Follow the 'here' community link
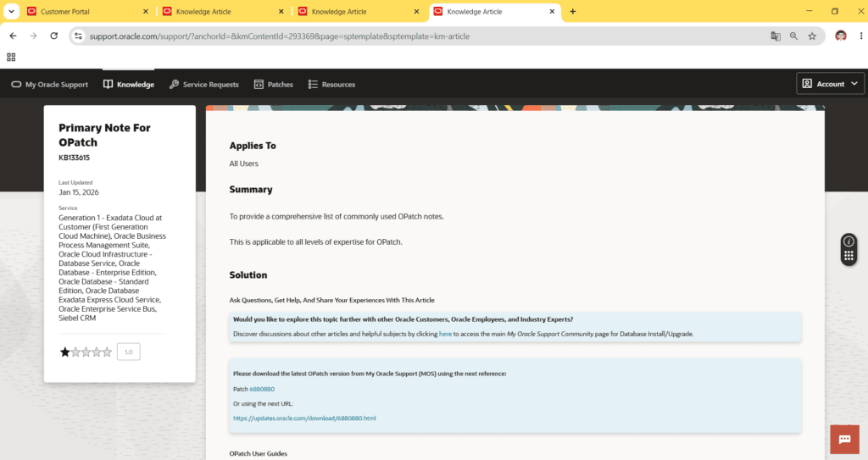 point(445,334)
